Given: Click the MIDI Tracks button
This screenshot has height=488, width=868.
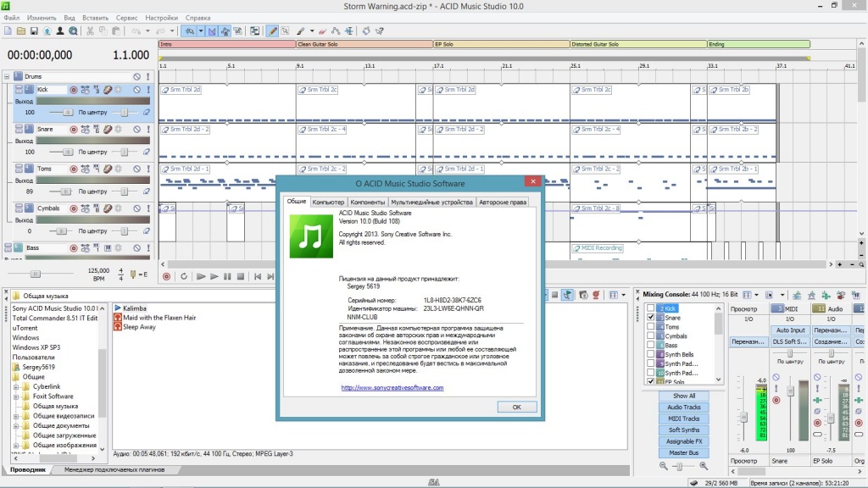Looking at the screenshot, I should tap(684, 419).
